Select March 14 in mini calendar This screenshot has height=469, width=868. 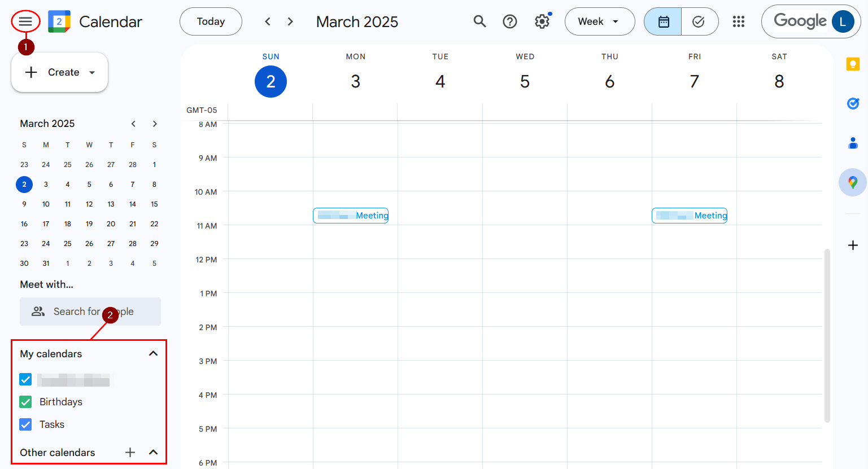point(133,204)
